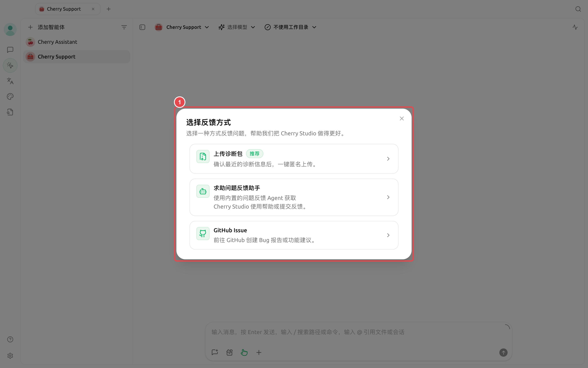The height and width of the screenshot is (368, 588).
Task: Click the green hand pointer icon
Action: 244,352
